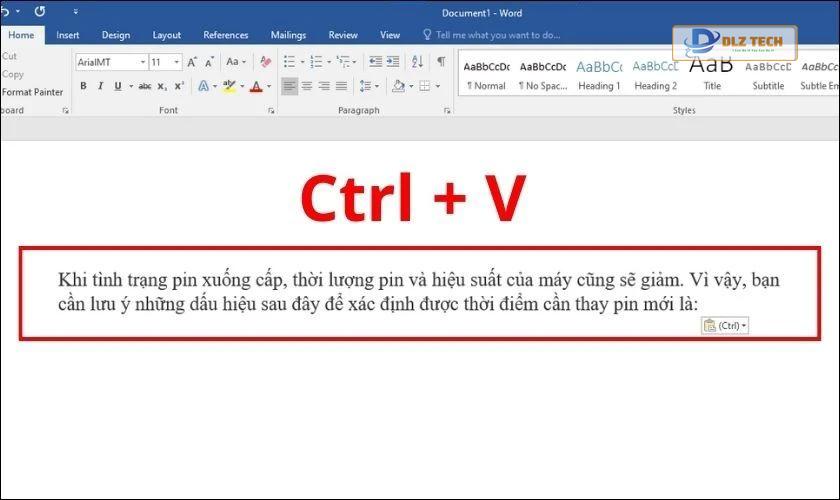Switch to the Layout tab
The image size is (840, 500).
[x=167, y=35]
